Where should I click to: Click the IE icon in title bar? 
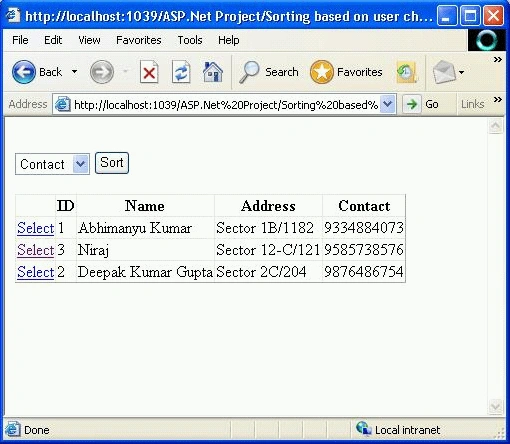(13, 15)
